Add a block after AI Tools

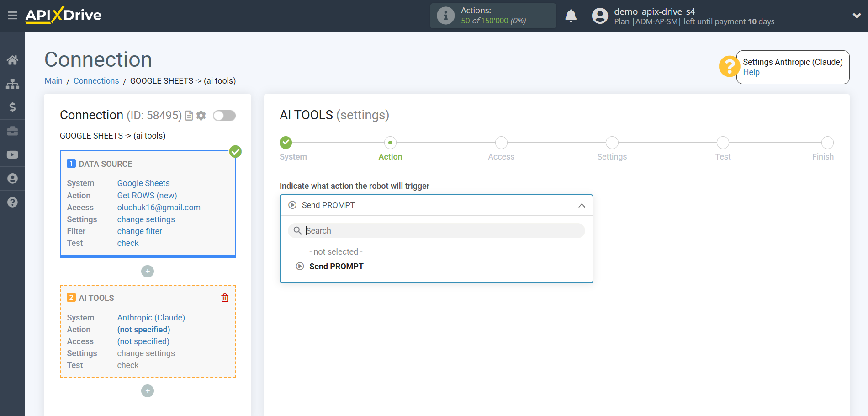[148, 391]
